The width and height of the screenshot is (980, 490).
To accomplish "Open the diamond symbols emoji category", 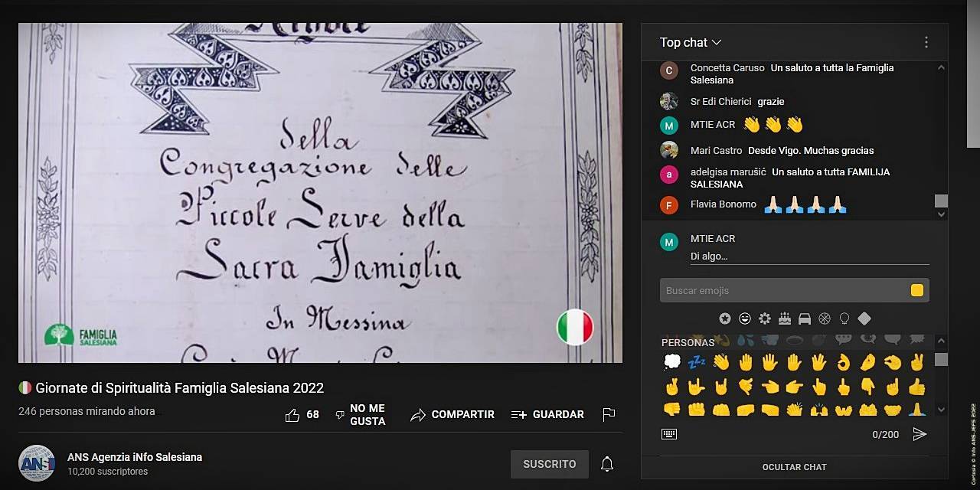I will point(864,318).
